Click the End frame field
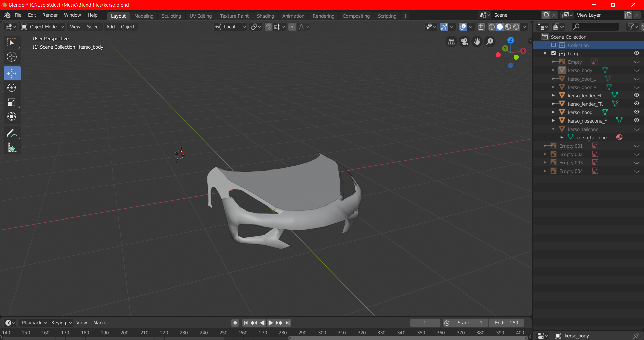Viewport: 644px width, 340px height. pos(506,323)
